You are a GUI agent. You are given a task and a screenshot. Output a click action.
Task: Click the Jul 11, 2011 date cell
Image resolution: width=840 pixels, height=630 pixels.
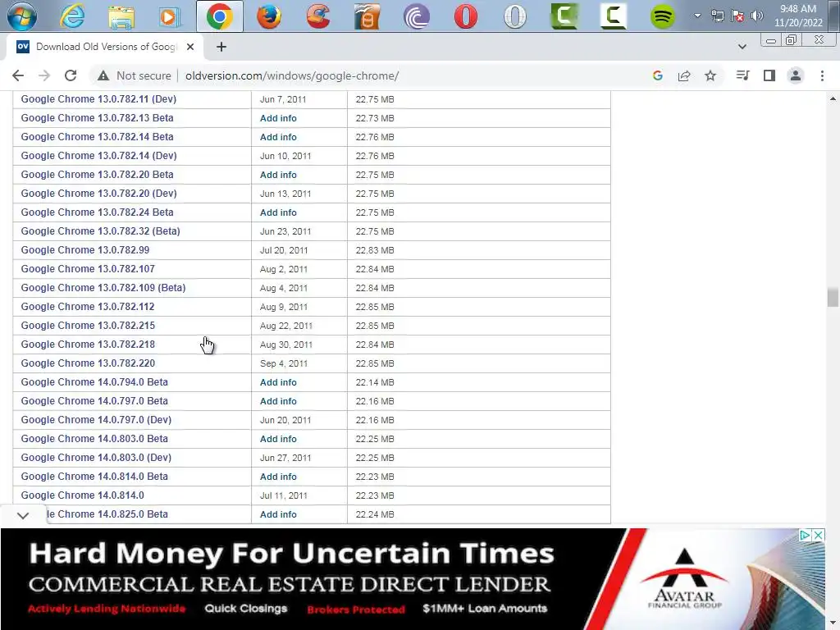pos(283,495)
